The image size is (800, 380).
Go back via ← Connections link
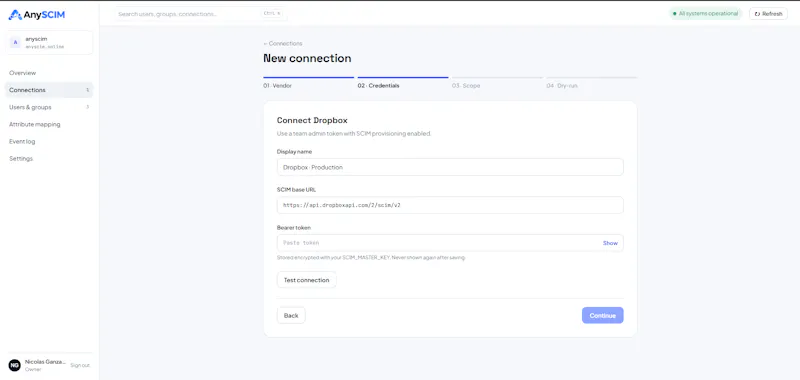(283, 43)
